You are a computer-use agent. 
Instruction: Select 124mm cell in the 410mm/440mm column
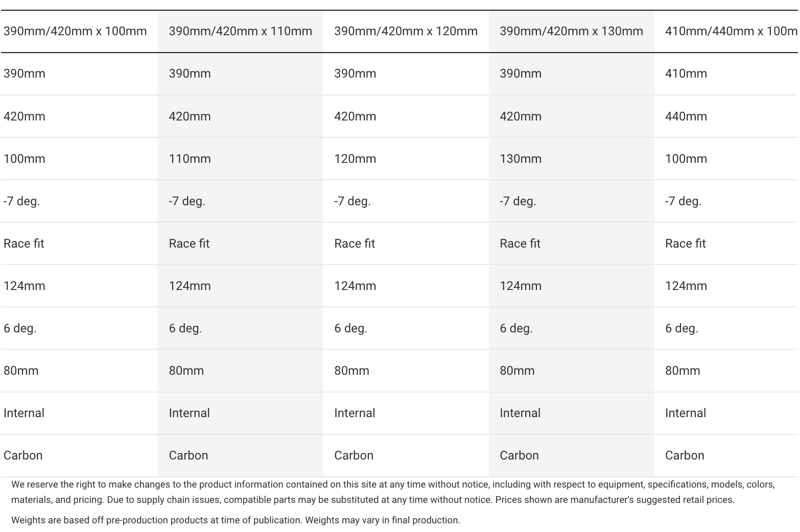click(686, 286)
